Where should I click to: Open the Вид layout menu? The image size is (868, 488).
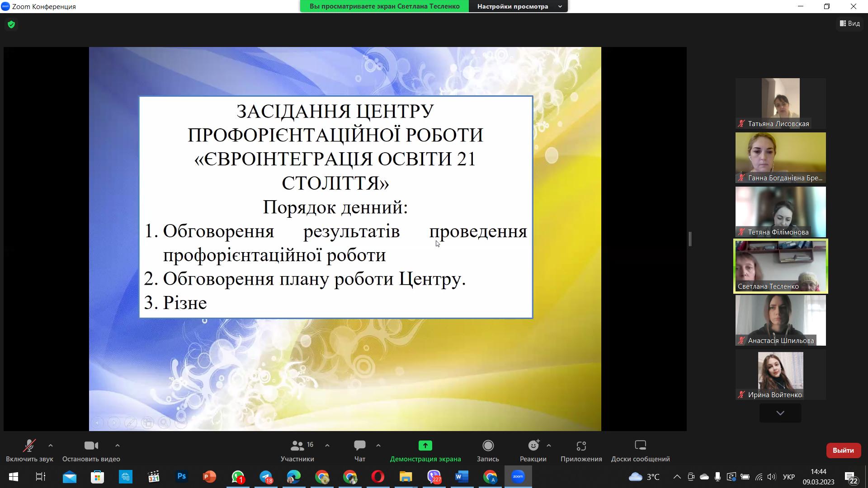pos(850,23)
